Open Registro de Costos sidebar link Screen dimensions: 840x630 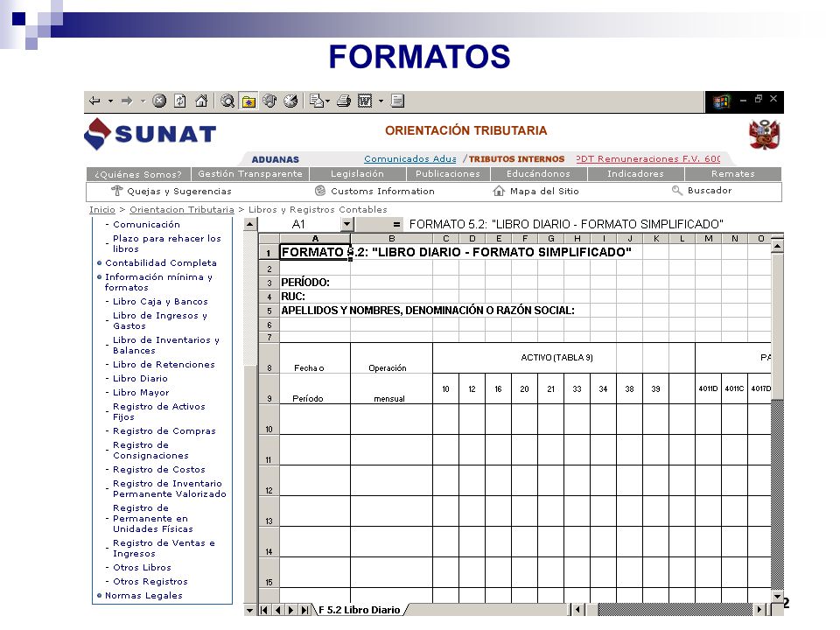click(x=159, y=469)
